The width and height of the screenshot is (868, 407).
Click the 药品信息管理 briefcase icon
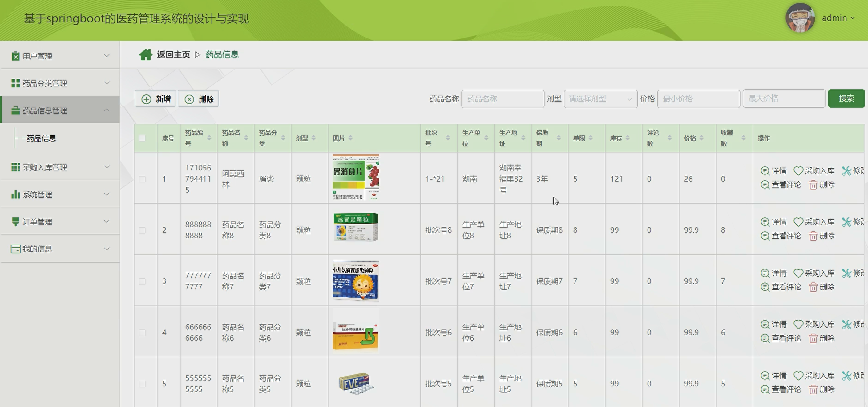15,110
